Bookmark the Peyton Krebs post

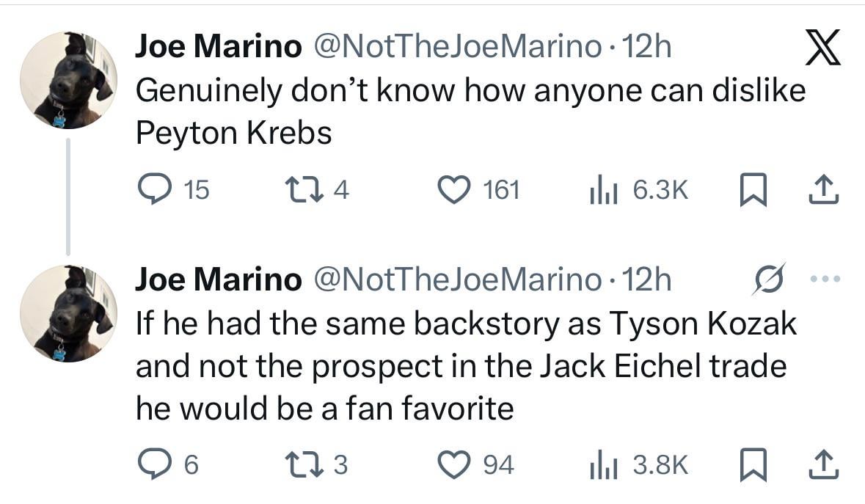[x=751, y=191]
